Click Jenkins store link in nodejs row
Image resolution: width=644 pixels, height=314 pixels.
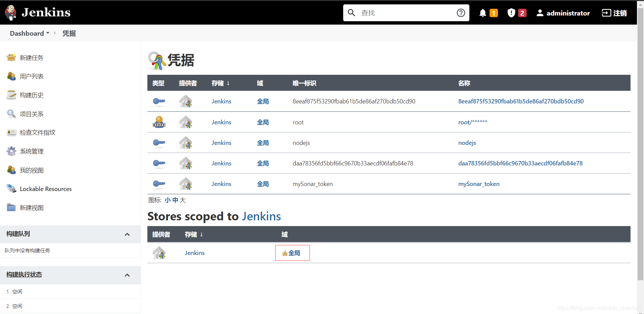coord(221,143)
